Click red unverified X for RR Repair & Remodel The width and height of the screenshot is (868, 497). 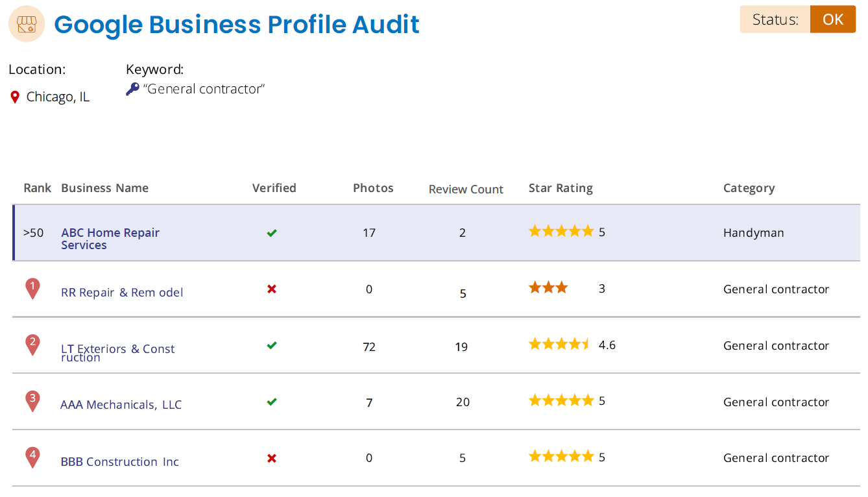pyautogui.click(x=272, y=289)
